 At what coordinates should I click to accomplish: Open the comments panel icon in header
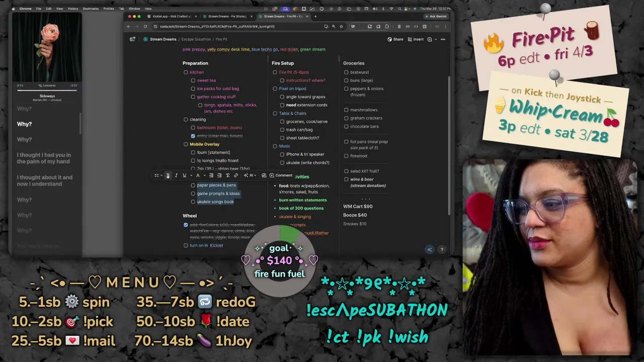click(430, 39)
